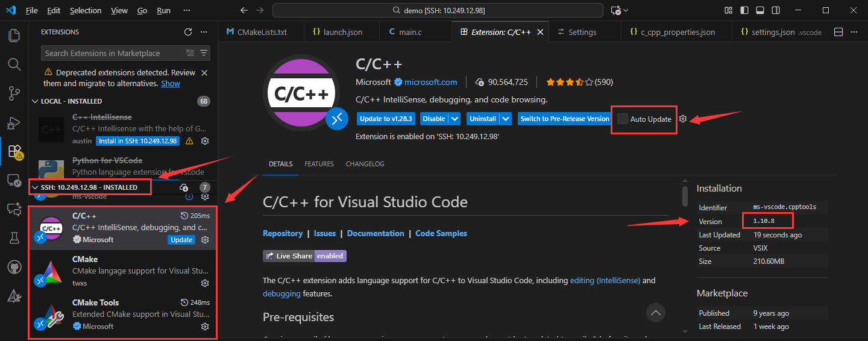Screen dimensions: 868x341
Task: Open the Disable button dropdown arrow
Action: pyautogui.click(x=455, y=119)
